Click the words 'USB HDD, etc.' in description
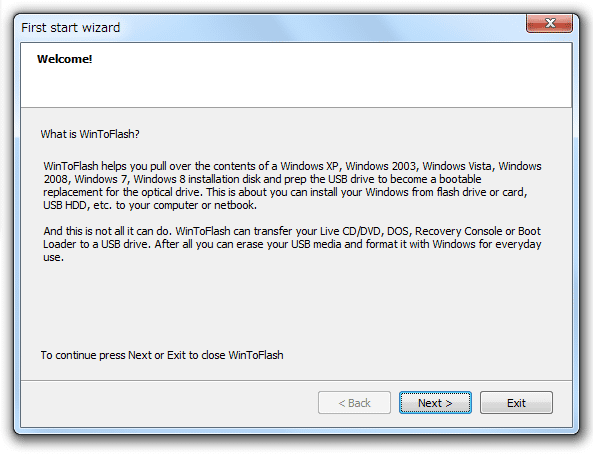 (x=78, y=205)
